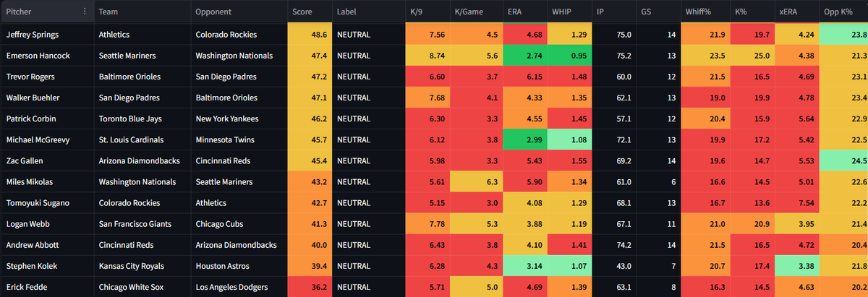This screenshot has height=297, width=868.
Task: Select the Andrew Abbott pitcher cell
Action: [46, 245]
